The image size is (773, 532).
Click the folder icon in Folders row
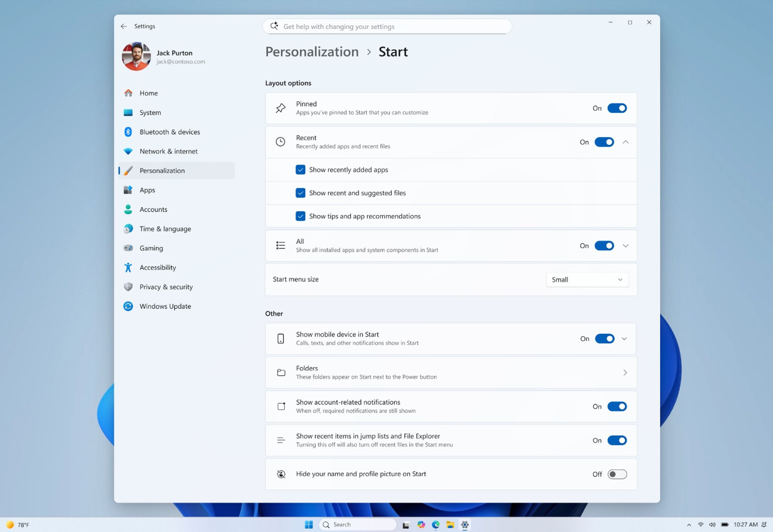click(x=281, y=372)
